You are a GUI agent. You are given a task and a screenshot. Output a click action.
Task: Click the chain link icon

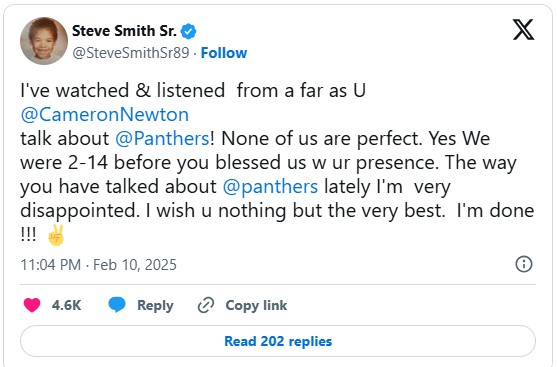[206, 305]
